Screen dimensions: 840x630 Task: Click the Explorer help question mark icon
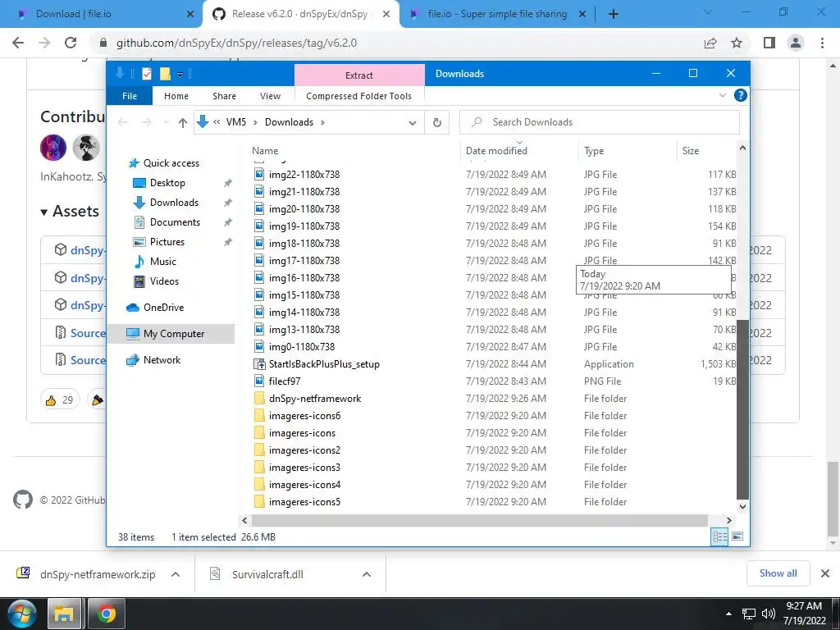[741, 95]
